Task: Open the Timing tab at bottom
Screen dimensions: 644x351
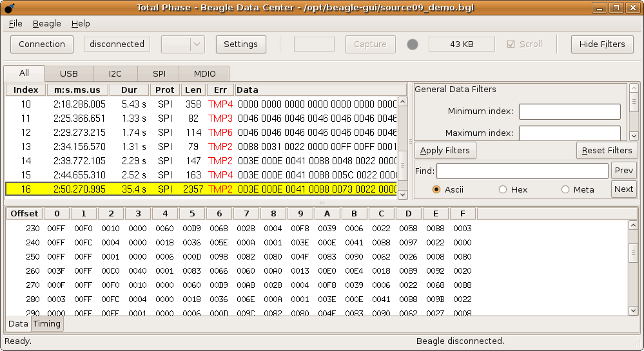Action: [47, 323]
